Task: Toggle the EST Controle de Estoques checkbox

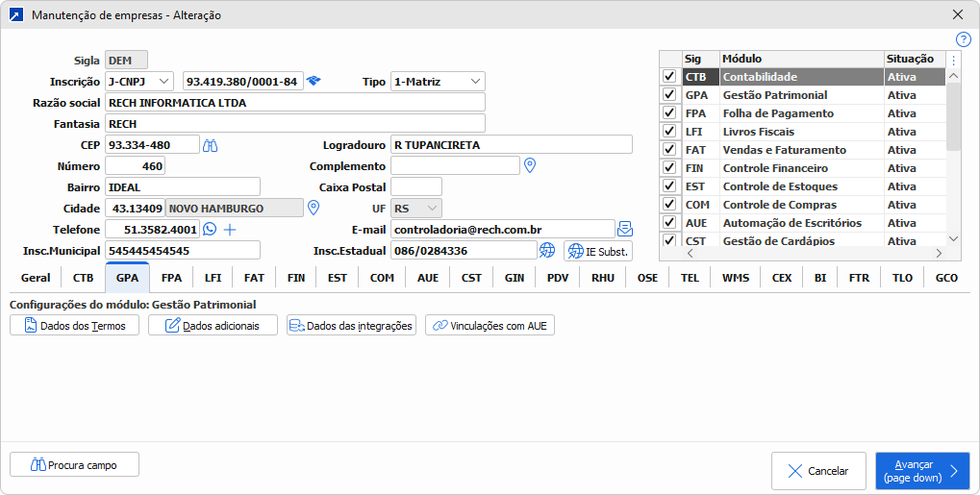Action: [669, 186]
